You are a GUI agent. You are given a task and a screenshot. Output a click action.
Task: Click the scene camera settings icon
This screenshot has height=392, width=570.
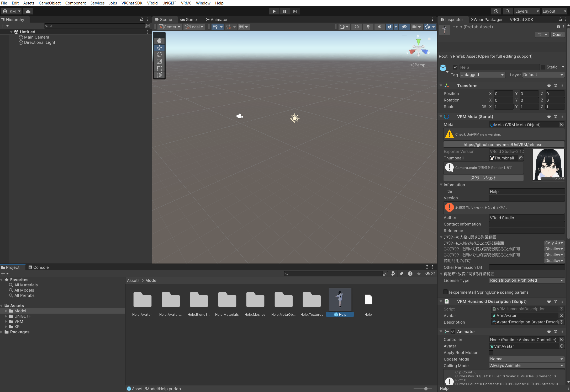414,27
